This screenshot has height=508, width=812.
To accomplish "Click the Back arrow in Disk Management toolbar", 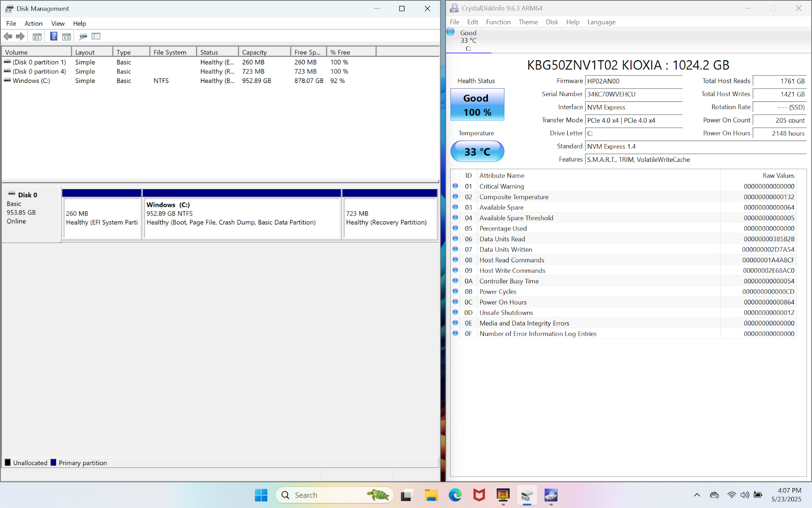I will 8,36.
